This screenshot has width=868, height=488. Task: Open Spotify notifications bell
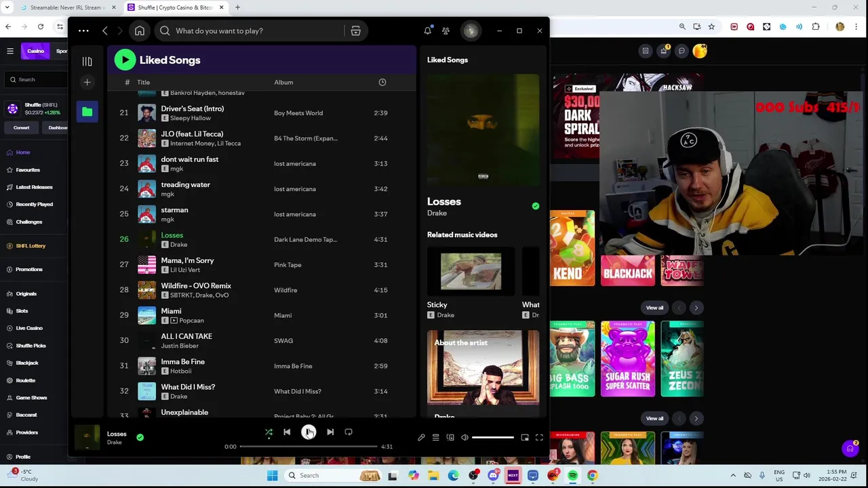[x=428, y=30]
